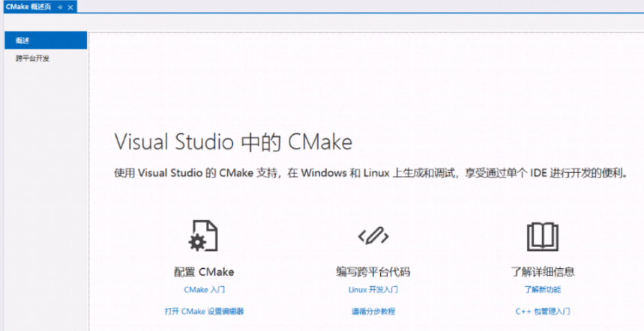The height and width of the screenshot is (331, 644).
Task: Open the C++ 包管理入门 link
Action: 543,312
